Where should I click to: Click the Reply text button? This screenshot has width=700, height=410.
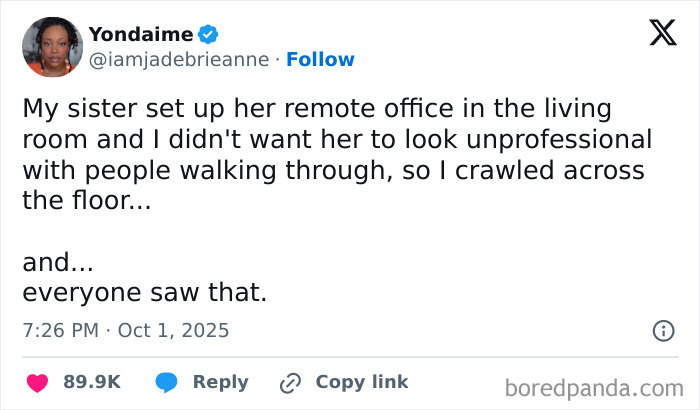(x=220, y=382)
